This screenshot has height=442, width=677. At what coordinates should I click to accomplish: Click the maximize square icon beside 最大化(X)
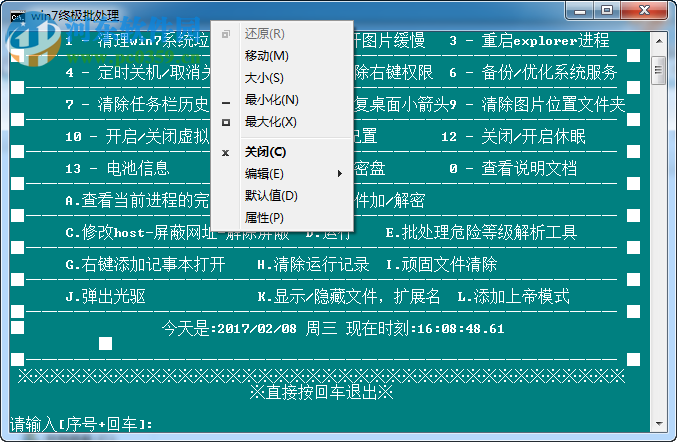[x=226, y=123]
